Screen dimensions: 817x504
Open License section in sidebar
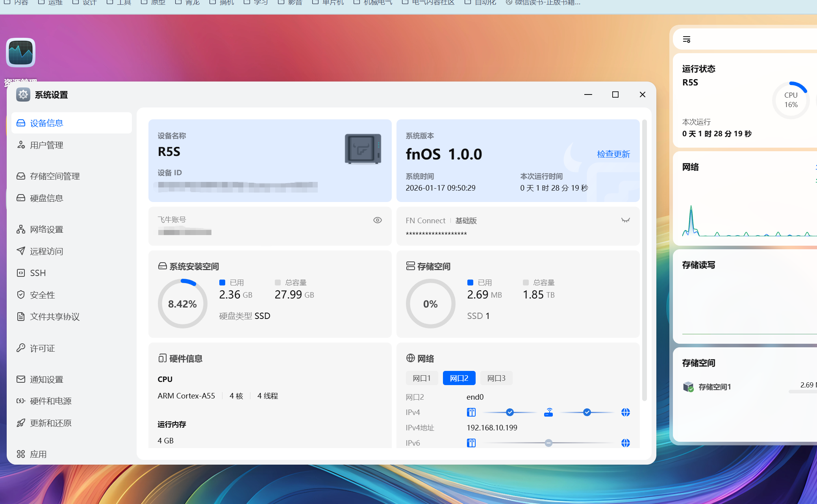pyautogui.click(x=42, y=348)
